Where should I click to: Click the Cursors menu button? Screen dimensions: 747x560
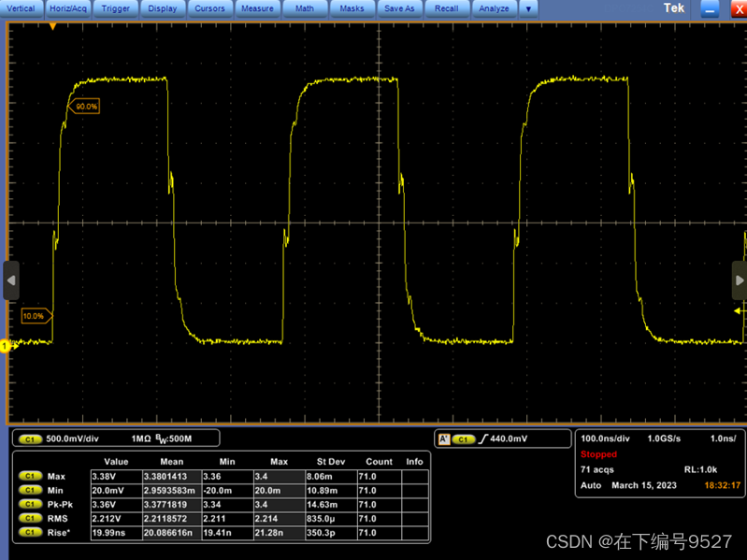pos(209,8)
